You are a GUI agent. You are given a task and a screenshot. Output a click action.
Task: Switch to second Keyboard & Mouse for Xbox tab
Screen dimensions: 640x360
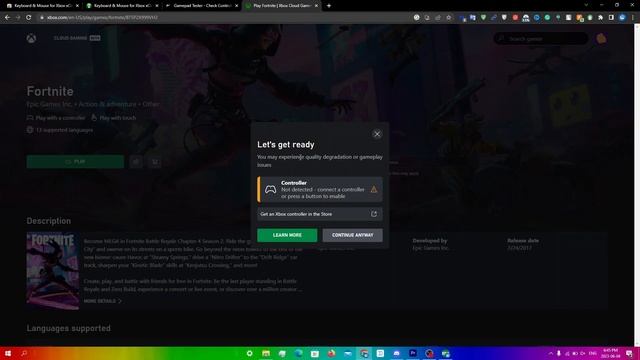pyautogui.click(x=121, y=6)
